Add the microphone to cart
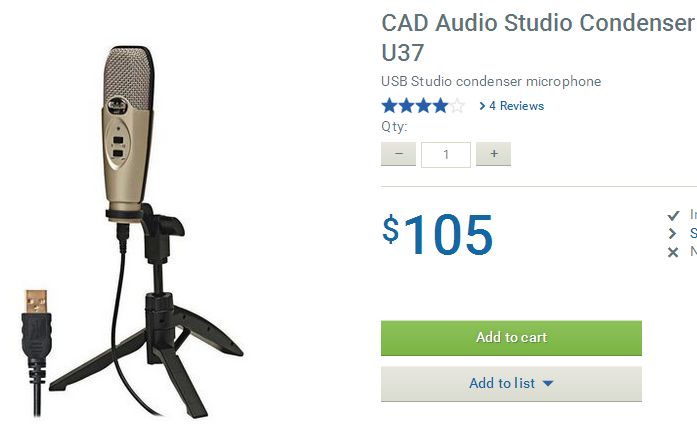This screenshot has height=429, width=697. (511, 338)
